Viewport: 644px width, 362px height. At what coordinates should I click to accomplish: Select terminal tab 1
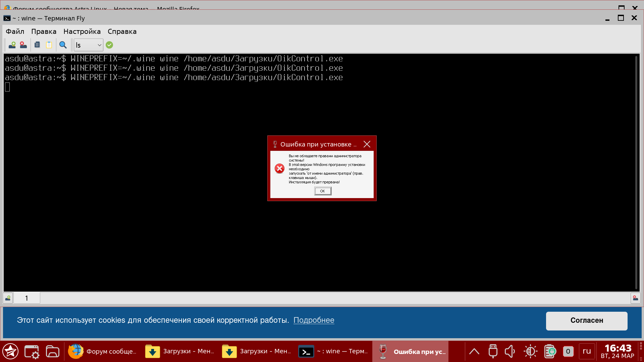[x=26, y=298]
